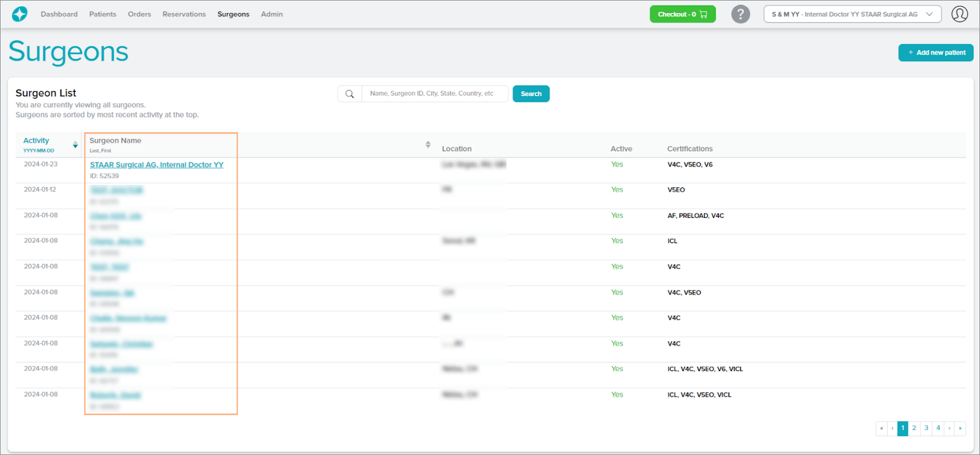Sort by Surgeon Name column arrows

click(x=428, y=145)
